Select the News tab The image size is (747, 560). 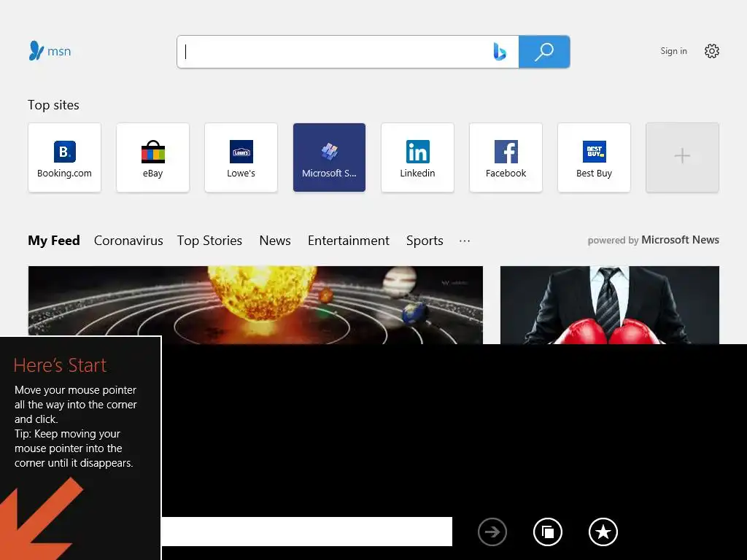(x=275, y=241)
